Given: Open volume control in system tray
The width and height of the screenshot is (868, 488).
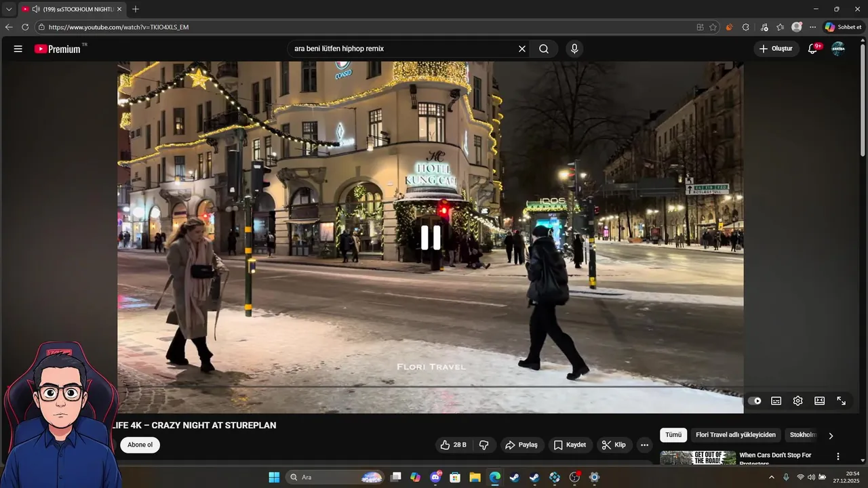Looking at the screenshot, I should point(811,477).
